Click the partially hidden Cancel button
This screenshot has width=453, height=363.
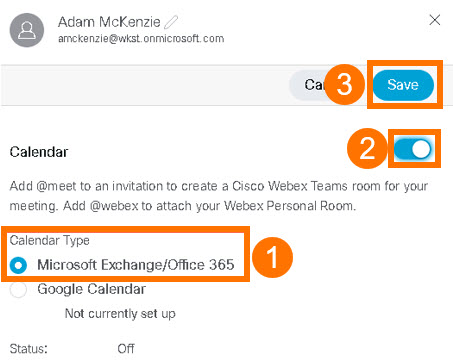click(x=308, y=85)
